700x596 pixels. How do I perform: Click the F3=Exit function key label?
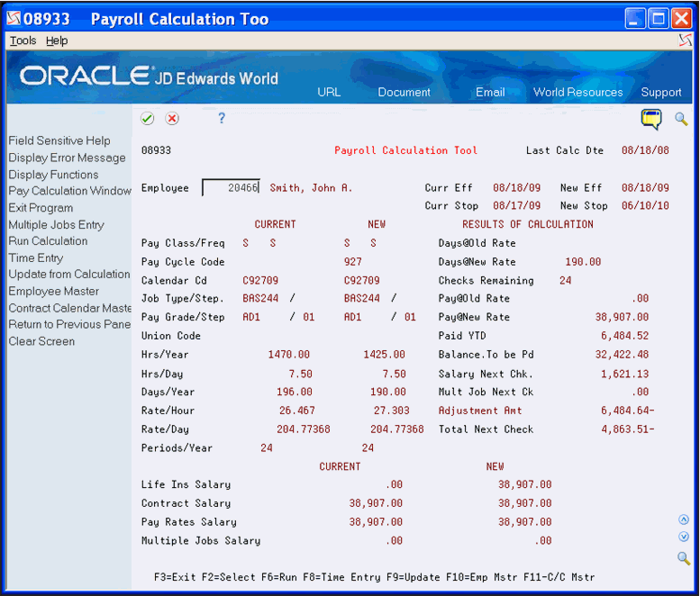click(x=175, y=577)
